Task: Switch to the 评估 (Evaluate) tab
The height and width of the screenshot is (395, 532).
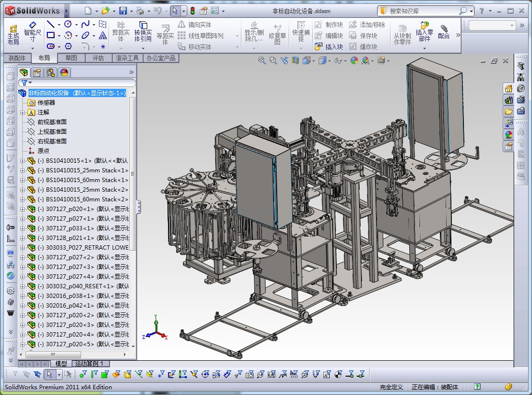Action: 98,58
